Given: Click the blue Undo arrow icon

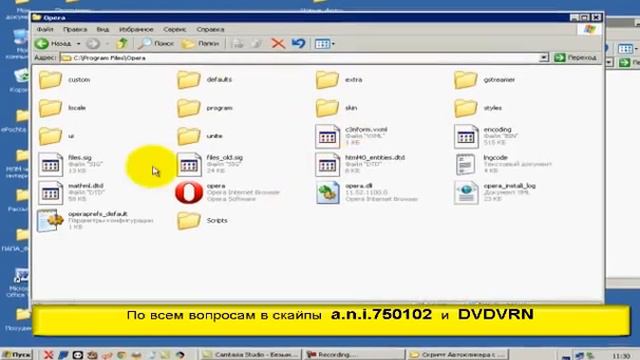Looking at the screenshot, I should point(298,43).
